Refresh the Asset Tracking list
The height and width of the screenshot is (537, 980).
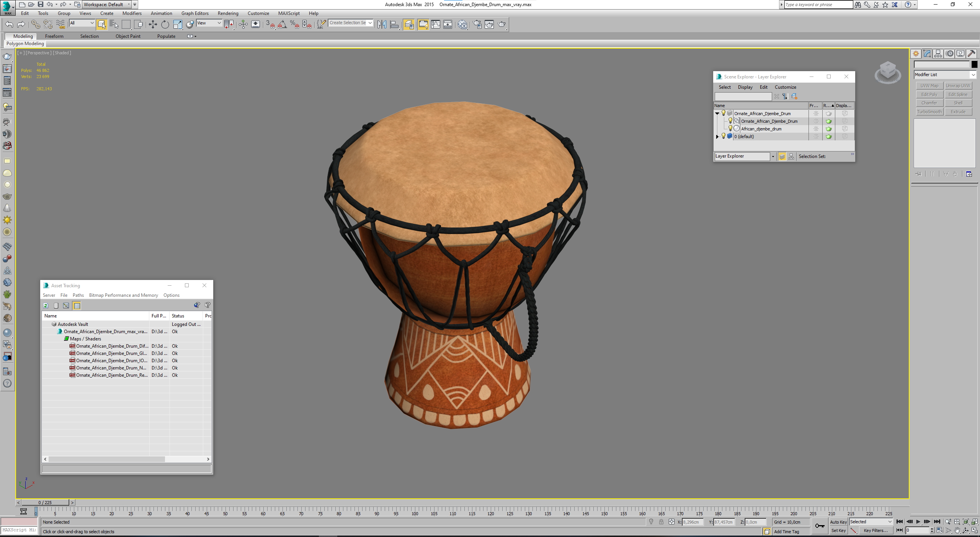click(x=46, y=306)
